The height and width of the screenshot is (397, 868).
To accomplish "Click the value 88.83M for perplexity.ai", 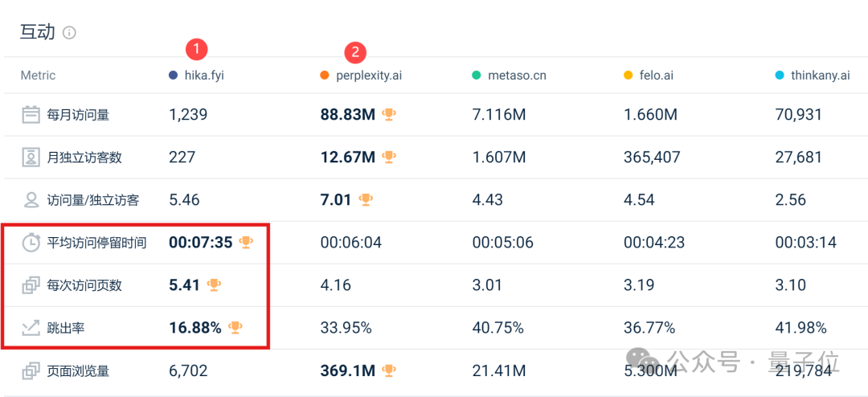I will click(348, 115).
